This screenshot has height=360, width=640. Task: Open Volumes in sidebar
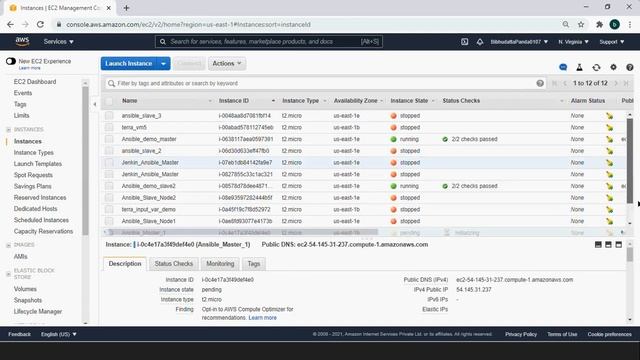(x=25, y=289)
